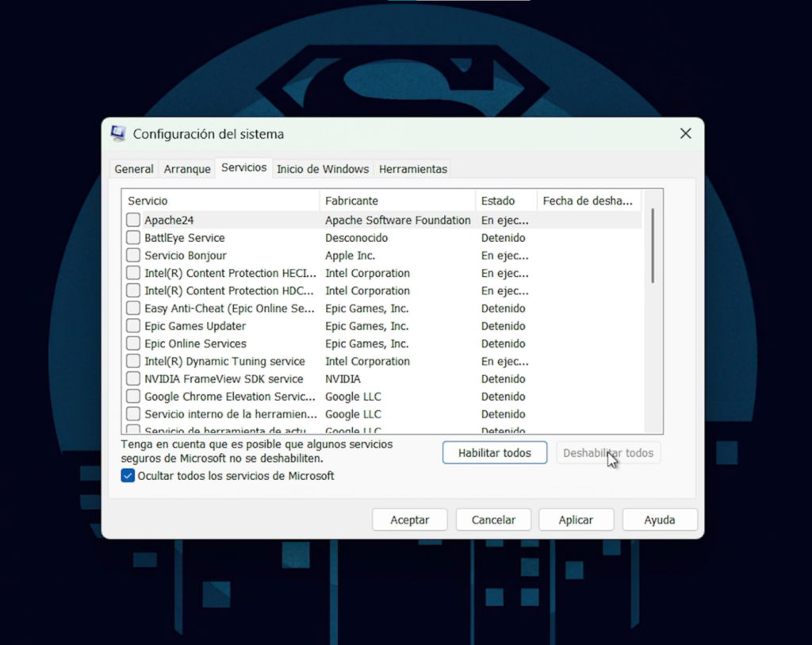This screenshot has height=645, width=812.
Task: Enable the Epic Games Updater checkbox
Action: [132, 325]
